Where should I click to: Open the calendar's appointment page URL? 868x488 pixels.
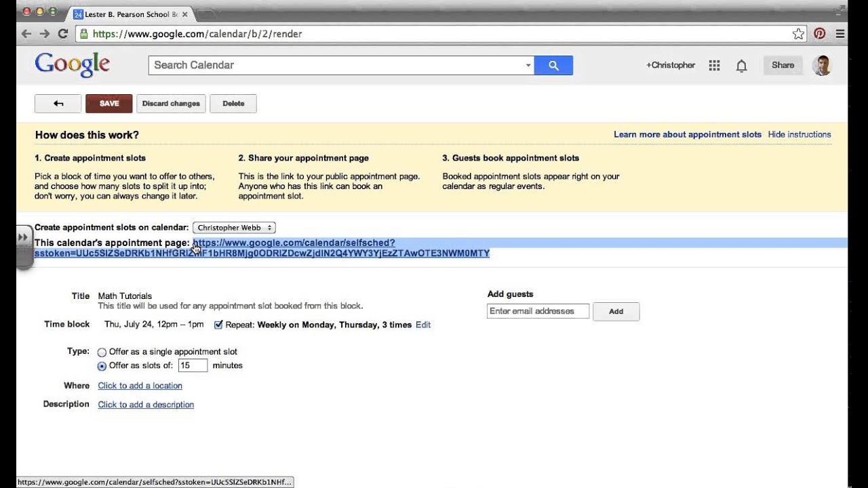262,248
